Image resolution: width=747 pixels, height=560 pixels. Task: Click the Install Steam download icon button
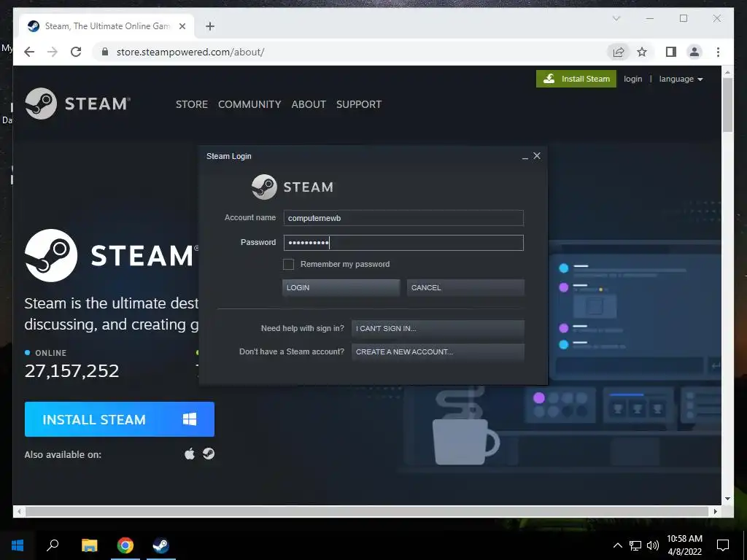(x=576, y=79)
